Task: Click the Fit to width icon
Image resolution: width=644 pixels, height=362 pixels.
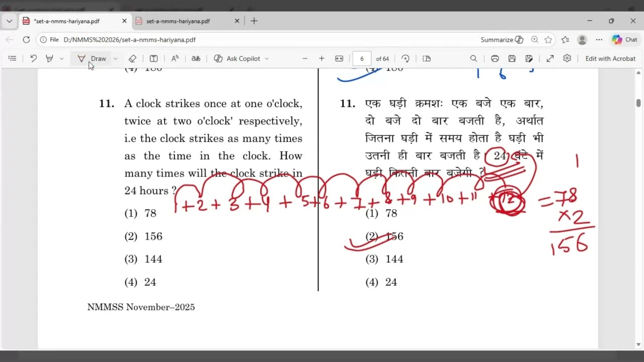Action: click(x=339, y=59)
